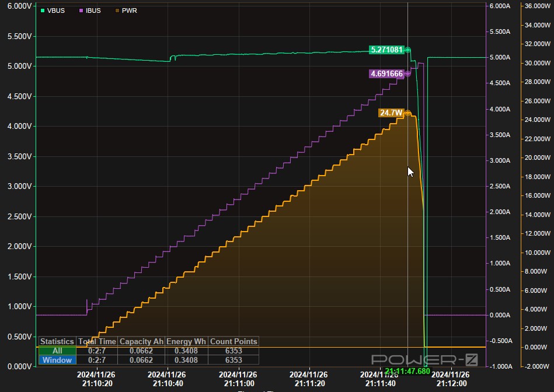Click the -2.000W power axis label
This screenshot has height=392, width=554.
tap(538, 366)
